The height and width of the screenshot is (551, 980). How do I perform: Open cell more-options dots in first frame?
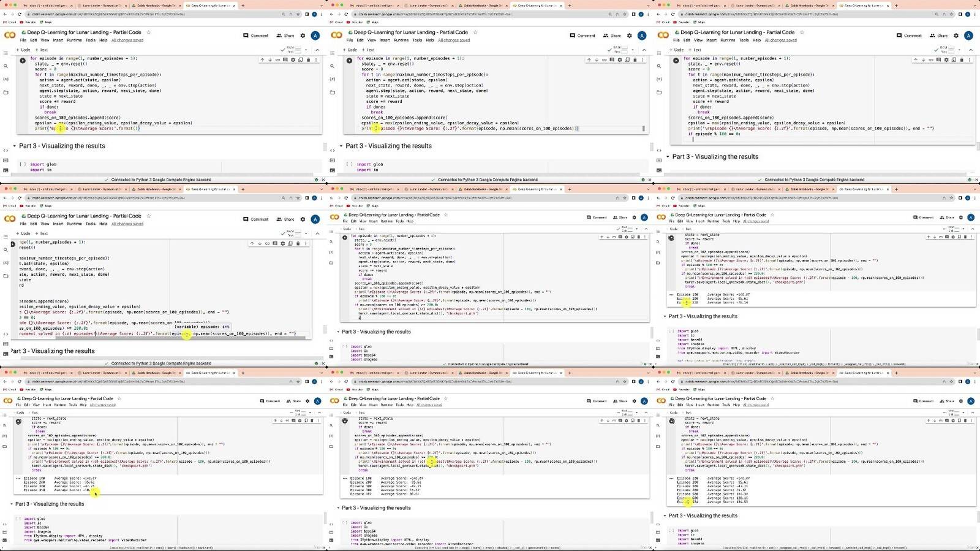[315, 60]
